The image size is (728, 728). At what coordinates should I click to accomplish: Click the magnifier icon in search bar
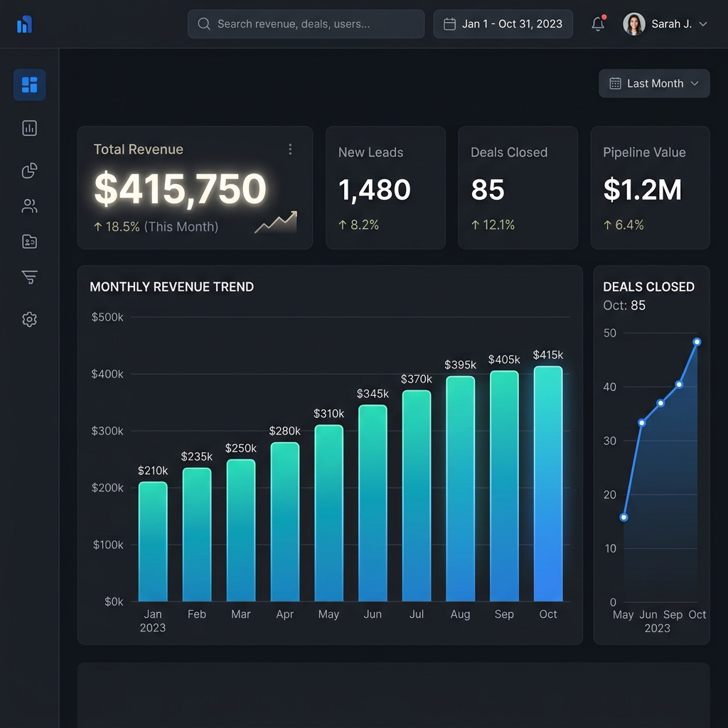[204, 23]
